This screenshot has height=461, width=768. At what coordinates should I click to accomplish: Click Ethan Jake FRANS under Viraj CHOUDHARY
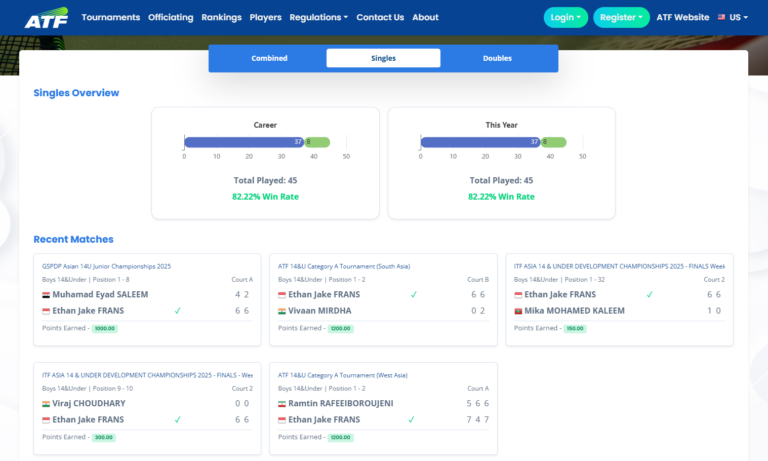pyautogui.click(x=88, y=419)
